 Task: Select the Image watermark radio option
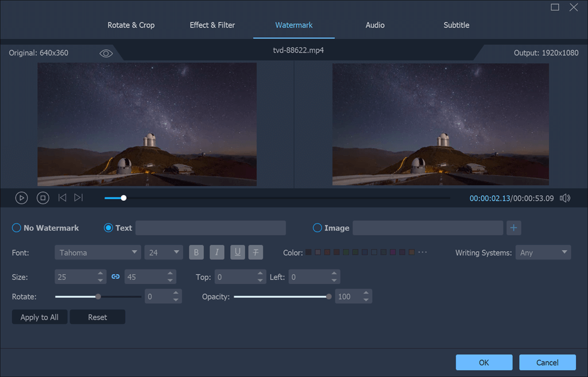pos(317,228)
